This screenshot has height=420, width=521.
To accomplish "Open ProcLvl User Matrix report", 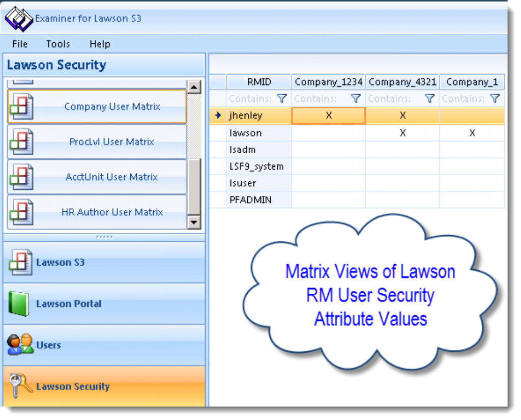I will (x=97, y=142).
